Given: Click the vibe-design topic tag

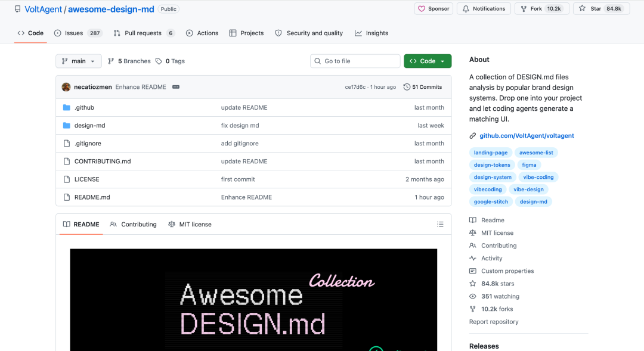Looking at the screenshot, I should (x=528, y=190).
